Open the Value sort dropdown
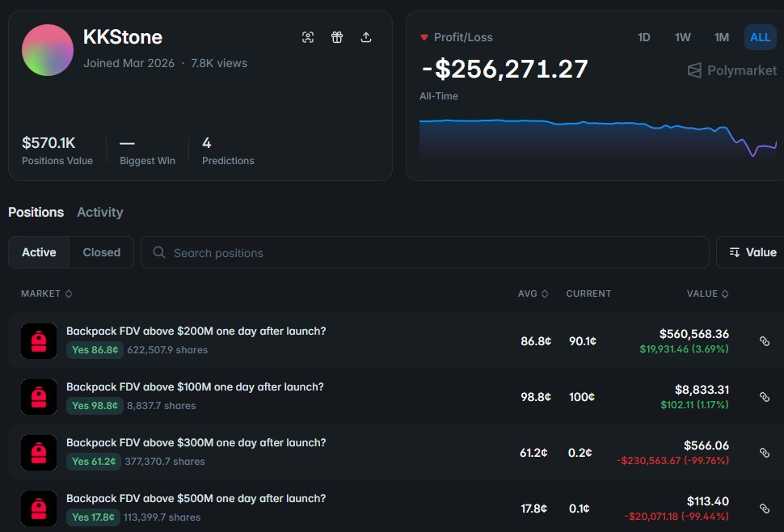 [752, 252]
